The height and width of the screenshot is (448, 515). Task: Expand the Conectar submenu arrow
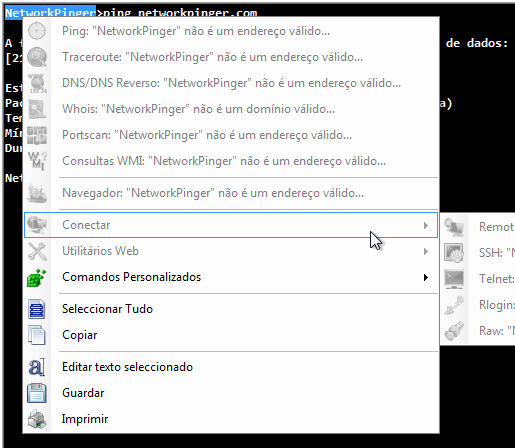(426, 225)
